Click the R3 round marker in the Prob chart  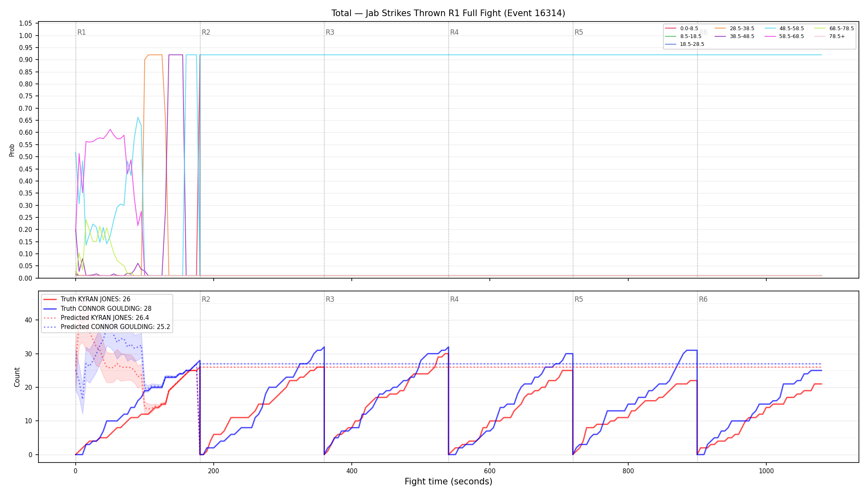click(x=330, y=32)
